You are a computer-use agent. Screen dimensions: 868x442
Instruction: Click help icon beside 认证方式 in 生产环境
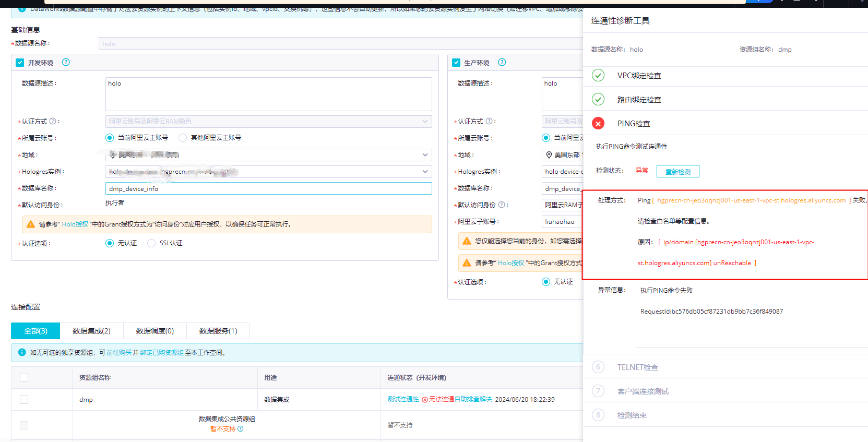coord(489,121)
